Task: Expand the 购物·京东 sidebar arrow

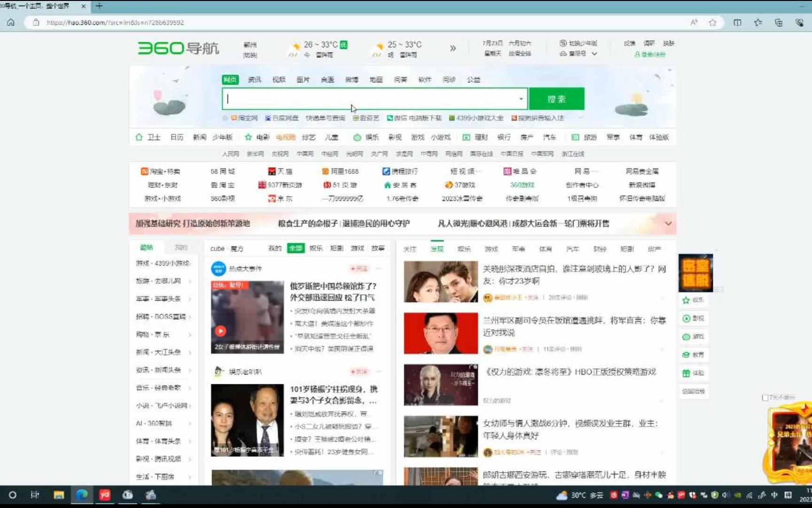Action: click(x=190, y=335)
